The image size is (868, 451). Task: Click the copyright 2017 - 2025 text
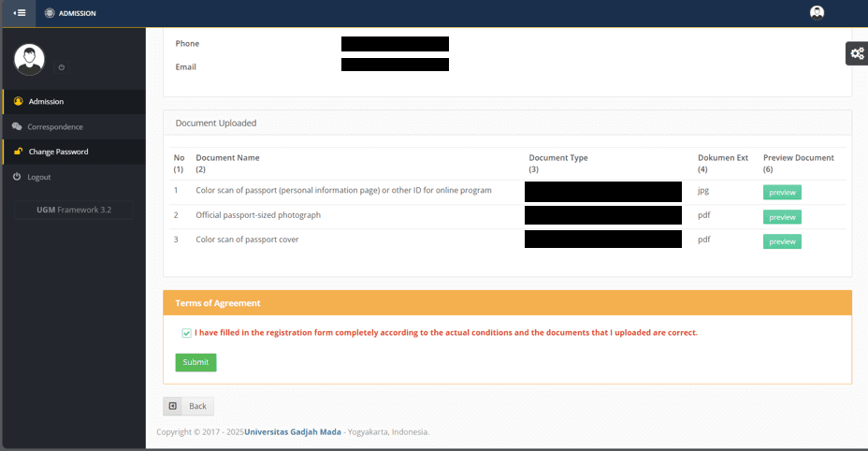click(x=200, y=431)
